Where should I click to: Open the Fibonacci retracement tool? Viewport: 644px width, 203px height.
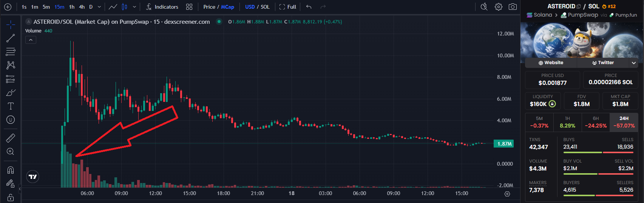point(11,52)
